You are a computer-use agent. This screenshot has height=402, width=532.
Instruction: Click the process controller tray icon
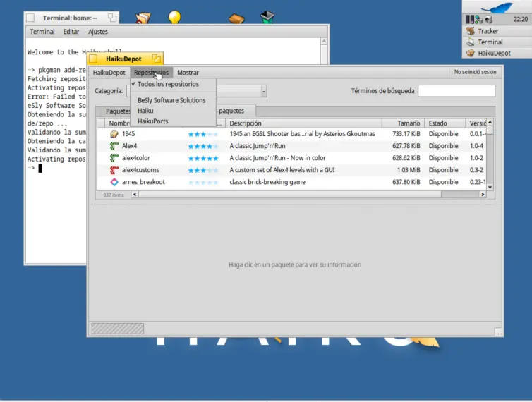coord(470,19)
